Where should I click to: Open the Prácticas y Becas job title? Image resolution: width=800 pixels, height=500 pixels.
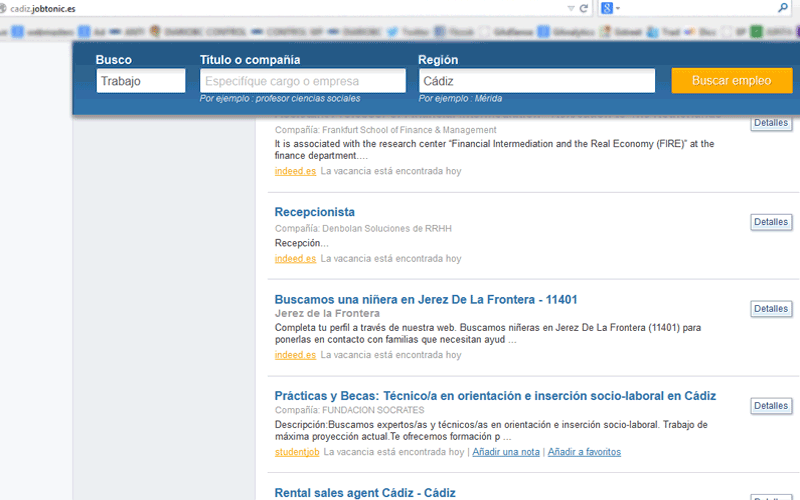point(494,396)
